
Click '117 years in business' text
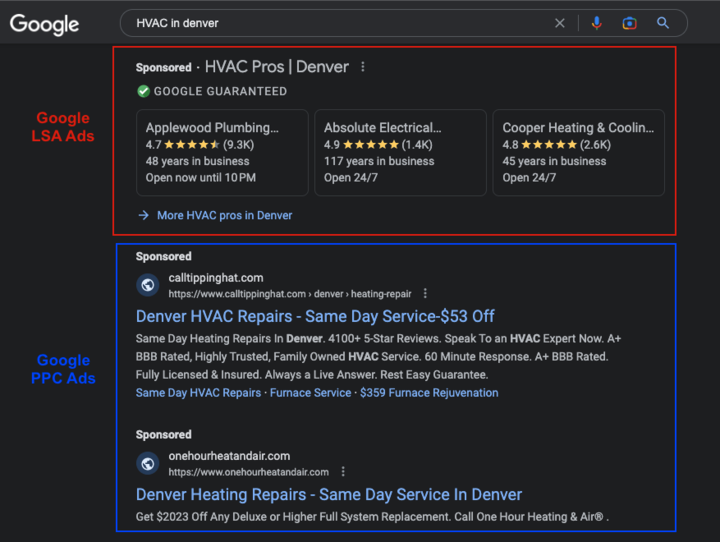click(x=379, y=161)
